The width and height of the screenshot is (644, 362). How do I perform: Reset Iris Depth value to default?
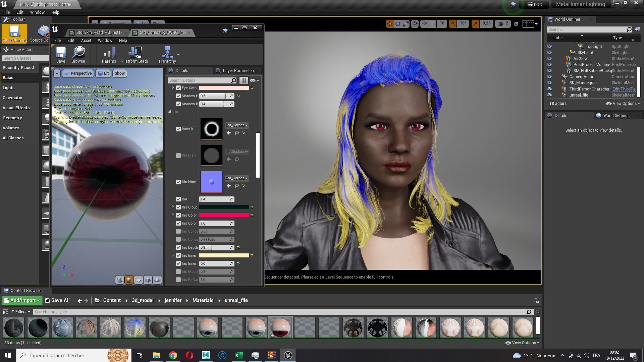pos(238,247)
